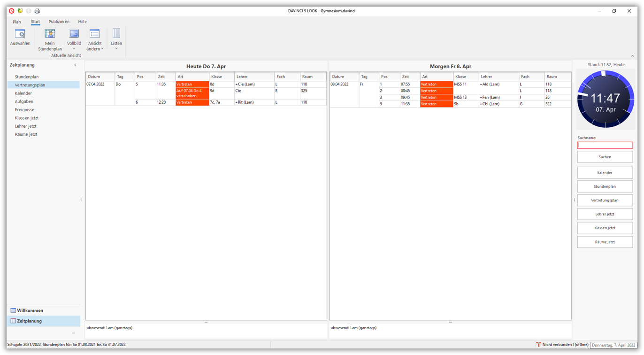The height and width of the screenshot is (355, 644).
Task: Click the red clock icon in title bar
Action: click(x=12, y=11)
